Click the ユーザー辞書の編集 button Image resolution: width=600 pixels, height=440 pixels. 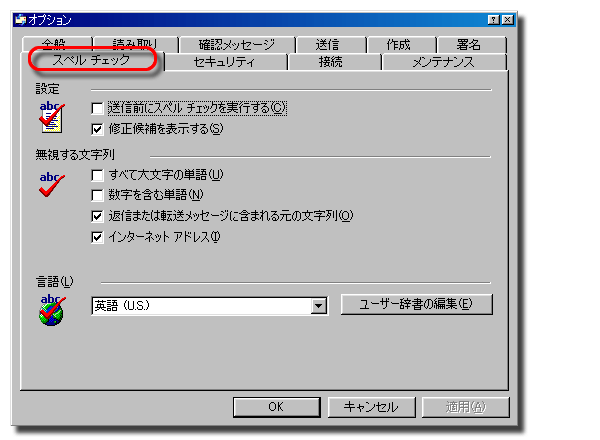pyautogui.click(x=416, y=304)
